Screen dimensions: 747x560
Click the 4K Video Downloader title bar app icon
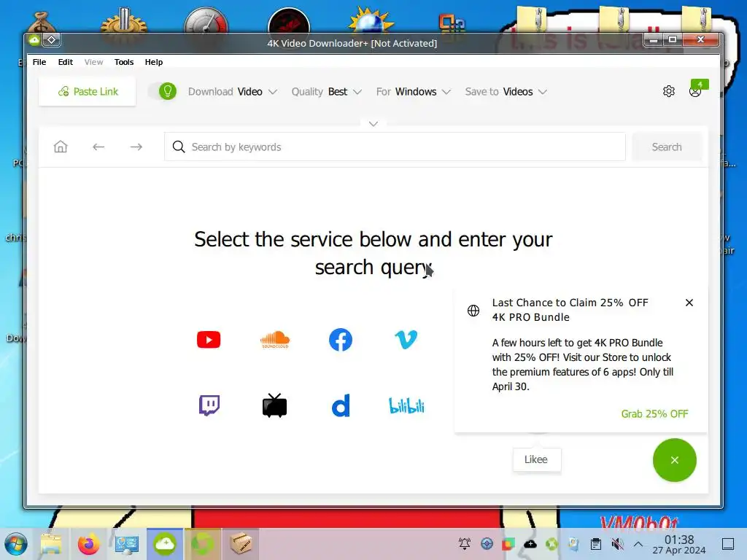[x=34, y=41]
